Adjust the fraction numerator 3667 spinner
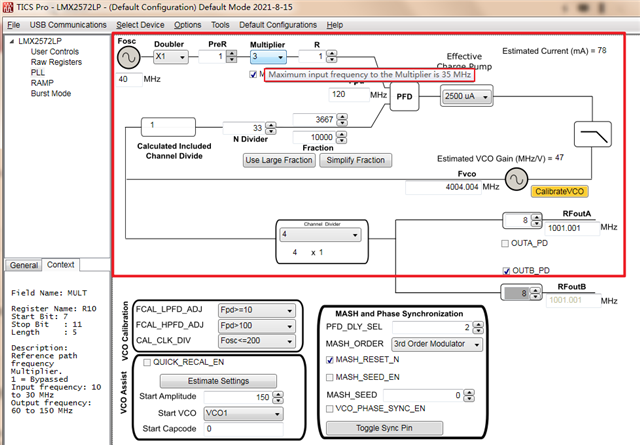This screenshot has width=640, height=445. point(342,120)
